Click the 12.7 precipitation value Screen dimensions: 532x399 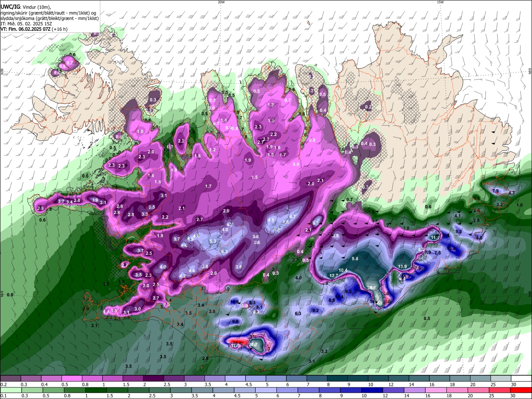point(334,276)
